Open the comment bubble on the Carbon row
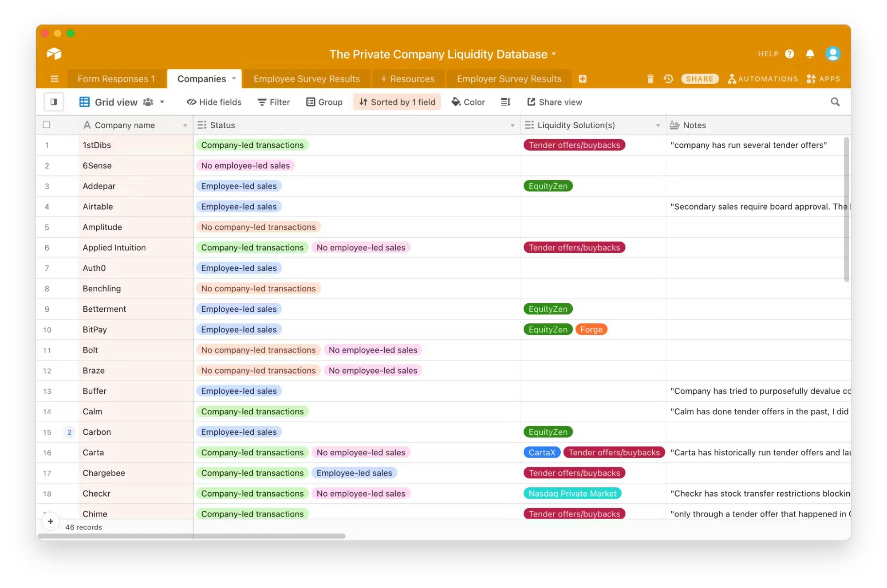 [69, 432]
